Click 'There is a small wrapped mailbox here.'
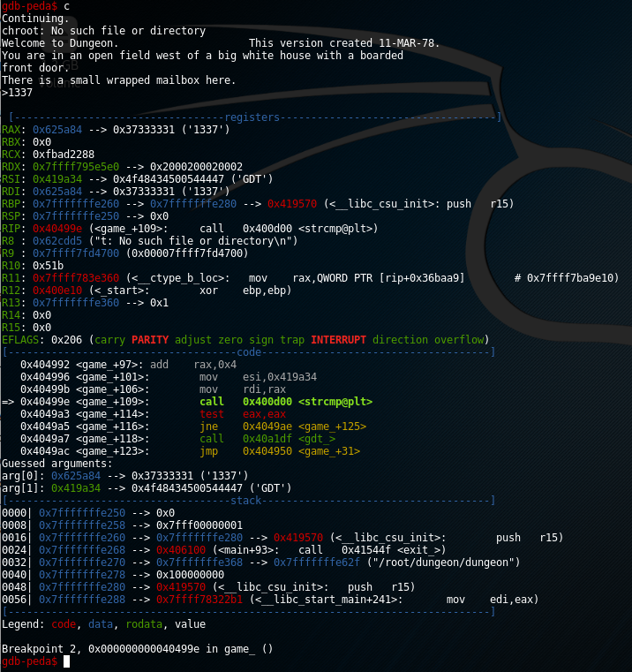The image size is (632, 672). pos(118,80)
